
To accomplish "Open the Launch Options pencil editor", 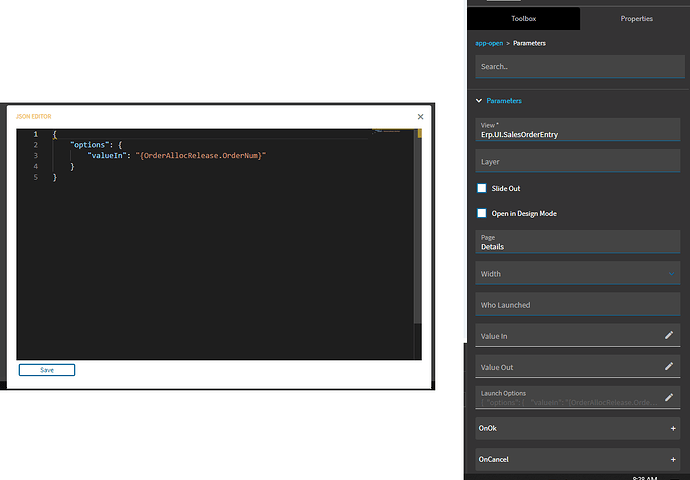I will point(669,397).
